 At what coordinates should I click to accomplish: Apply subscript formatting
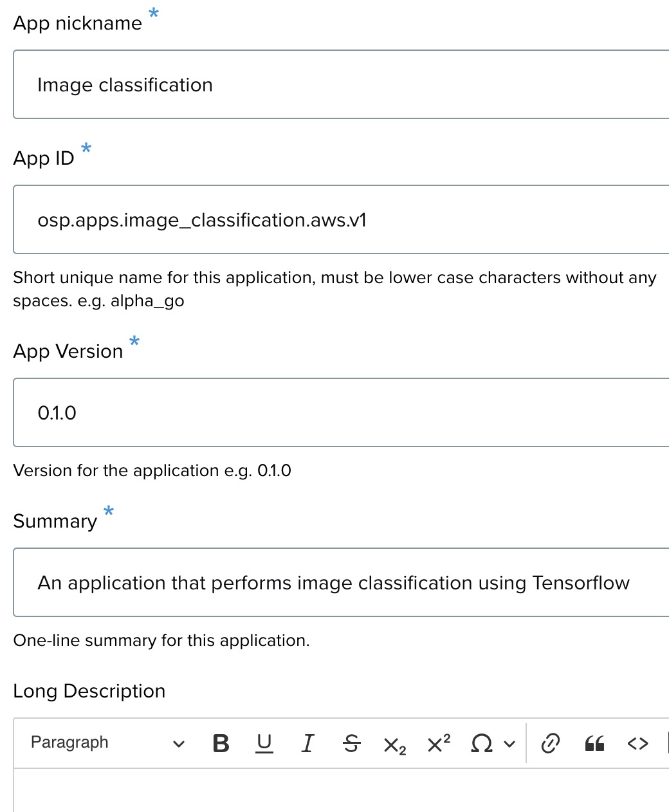(394, 745)
